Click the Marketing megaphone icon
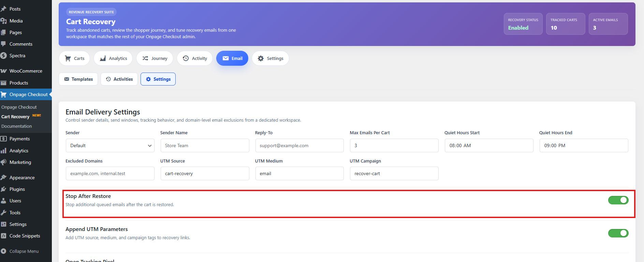 point(3,162)
